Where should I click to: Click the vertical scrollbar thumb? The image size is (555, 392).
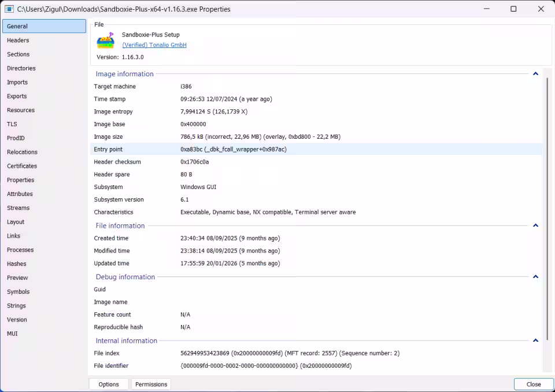[x=547, y=209]
